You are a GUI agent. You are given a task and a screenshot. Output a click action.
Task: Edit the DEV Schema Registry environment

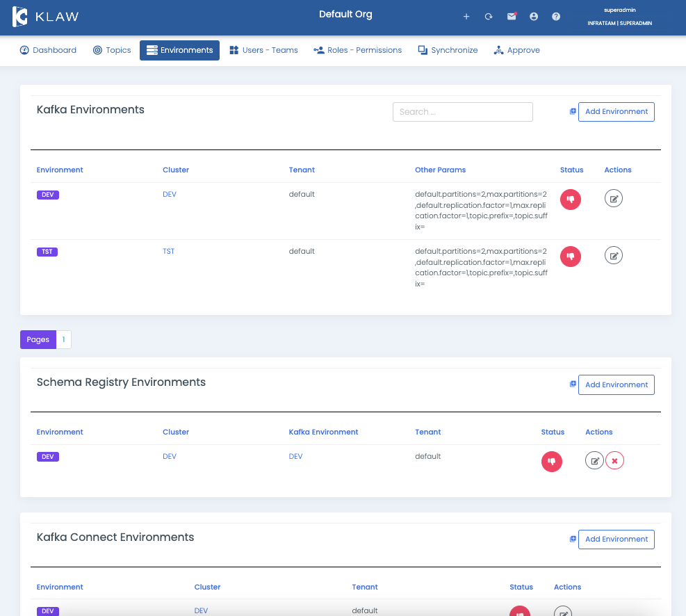[594, 460]
